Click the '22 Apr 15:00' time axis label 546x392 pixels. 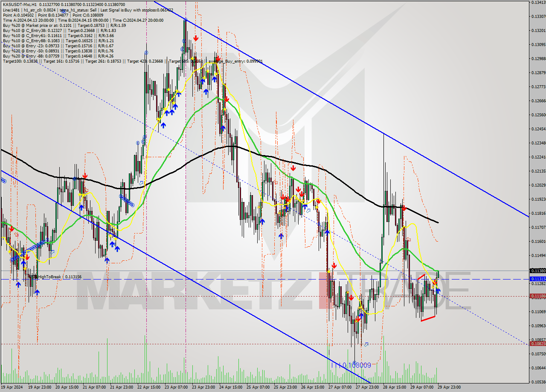(x=149, y=387)
